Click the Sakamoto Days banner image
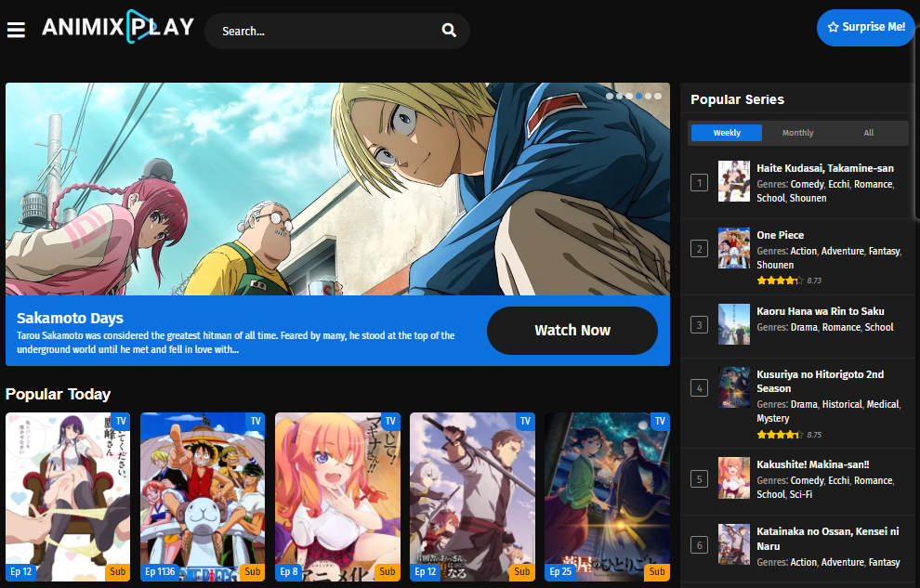This screenshot has width=920, height=588. pos(337,189)
